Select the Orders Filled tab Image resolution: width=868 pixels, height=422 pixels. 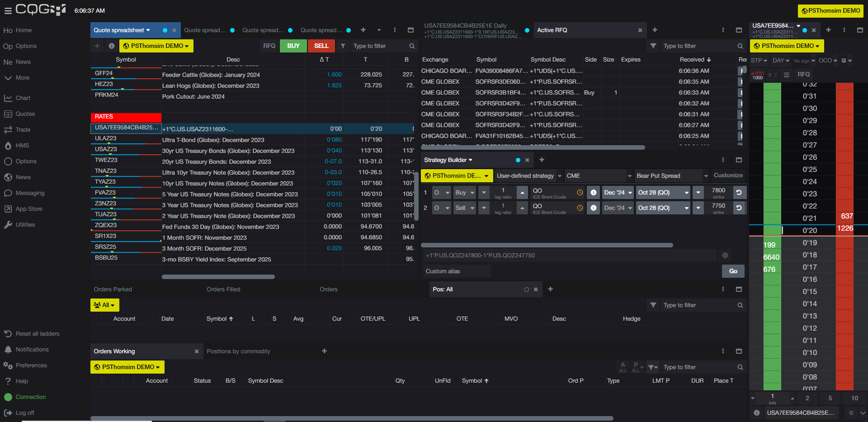click(223, 289)
